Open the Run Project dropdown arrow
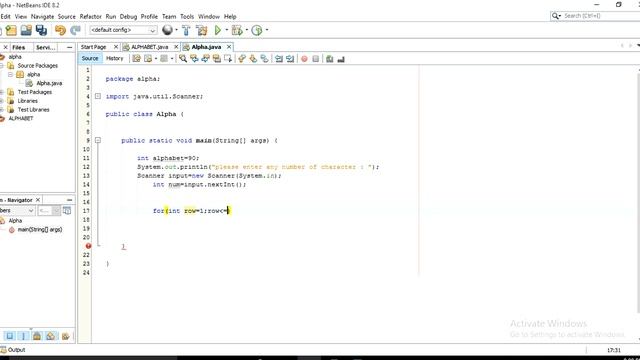 click(227, 30)
